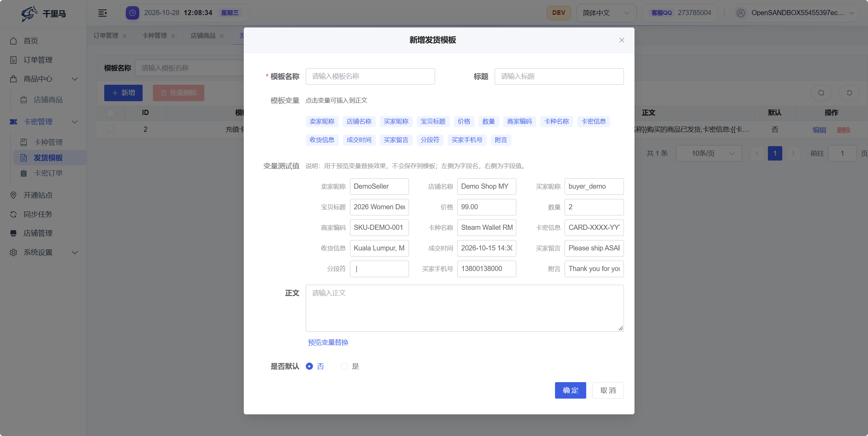The width and height of the screenshot is (868, 436).
Task: Click the 取消 cancel button
Action: click(608, 390)
